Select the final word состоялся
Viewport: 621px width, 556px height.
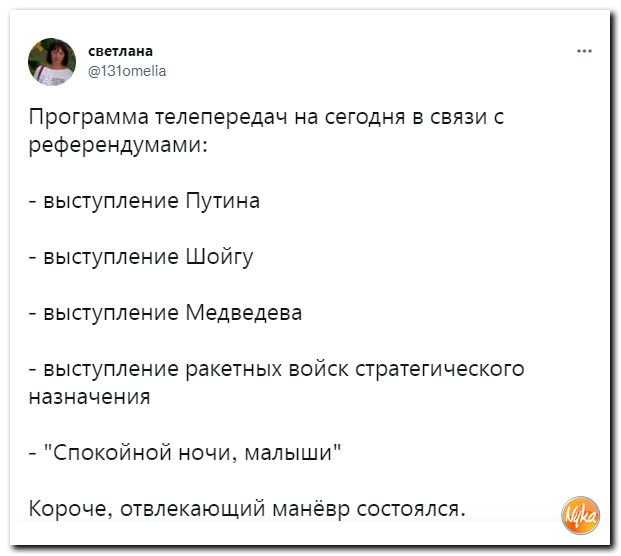411,509
